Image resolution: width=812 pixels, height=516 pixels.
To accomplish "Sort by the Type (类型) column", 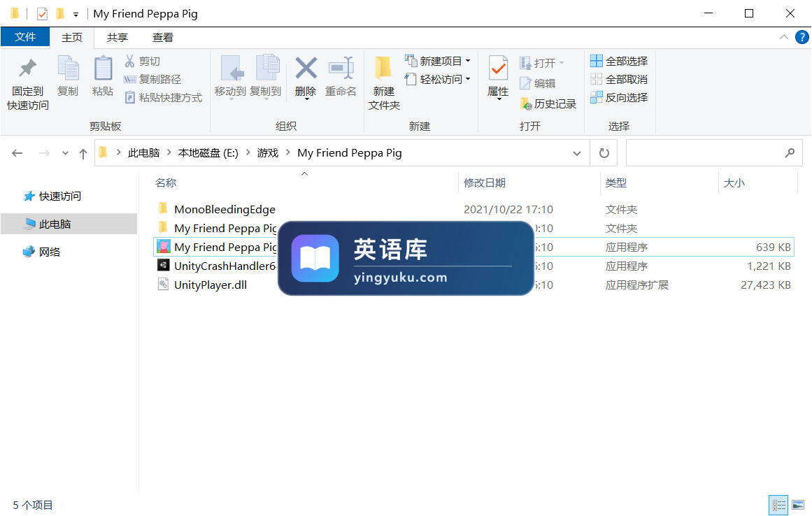I will point(615,182).
